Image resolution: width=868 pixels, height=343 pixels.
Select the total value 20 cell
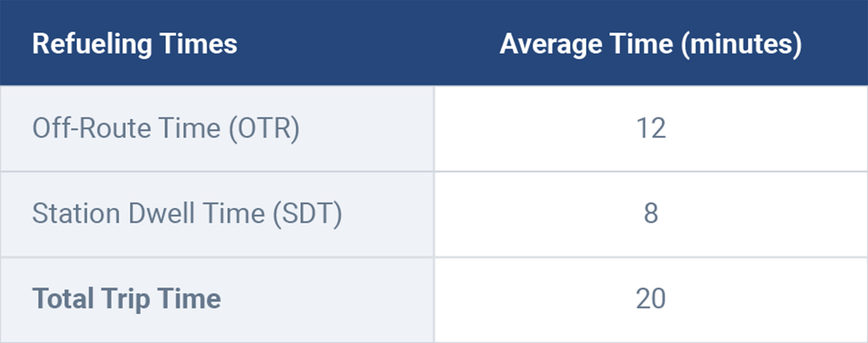651,299
